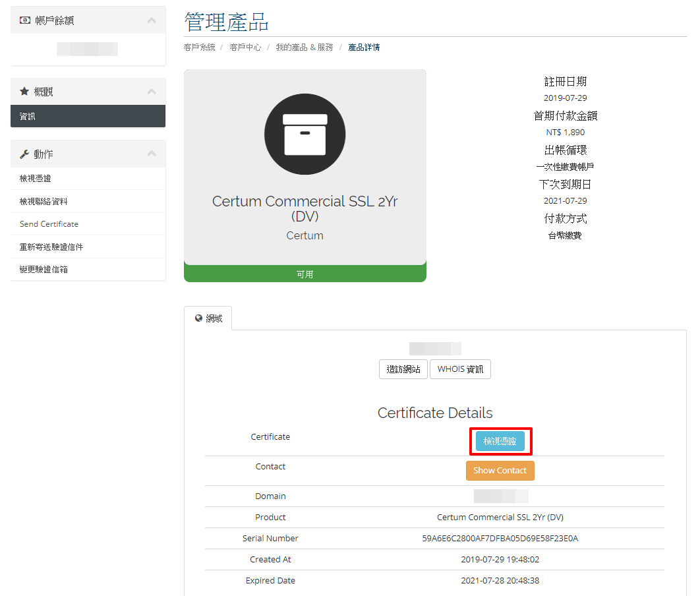Click the Product row value in Certificate Details

tap(500, 518)
